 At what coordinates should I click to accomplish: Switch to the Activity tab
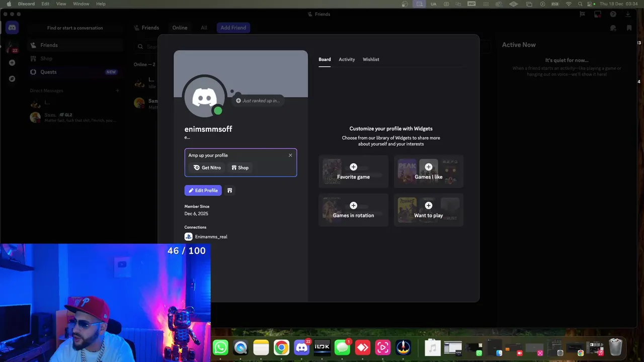[347, 59]
